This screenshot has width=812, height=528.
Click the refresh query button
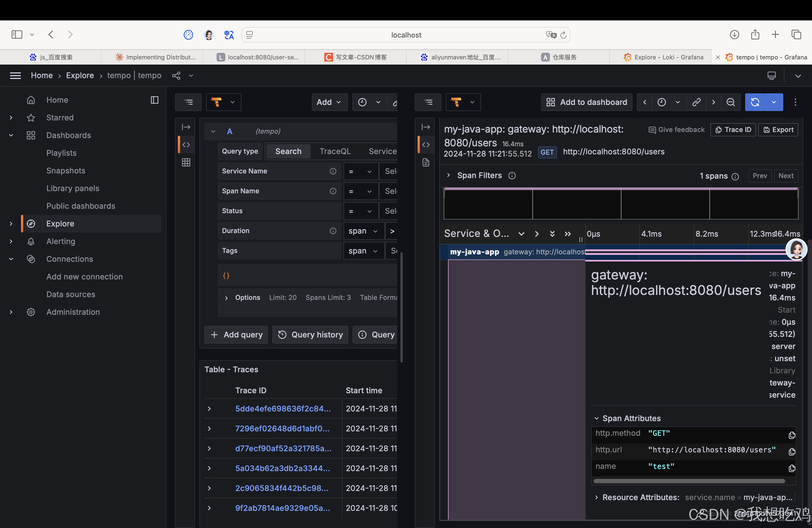point(755,102)
